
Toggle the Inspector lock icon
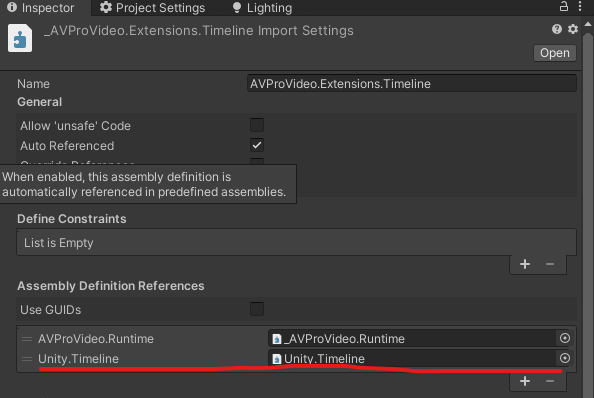point(564,6)
